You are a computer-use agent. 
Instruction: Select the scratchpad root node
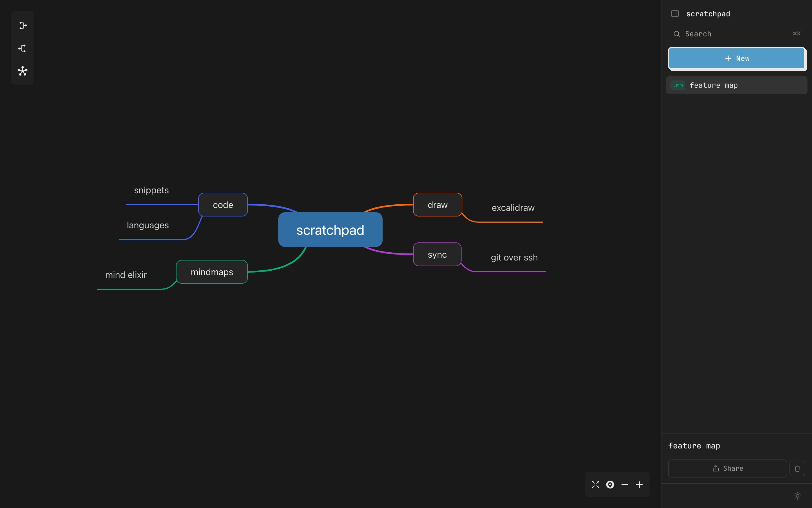pyautogui.click(x=330, y=230)
